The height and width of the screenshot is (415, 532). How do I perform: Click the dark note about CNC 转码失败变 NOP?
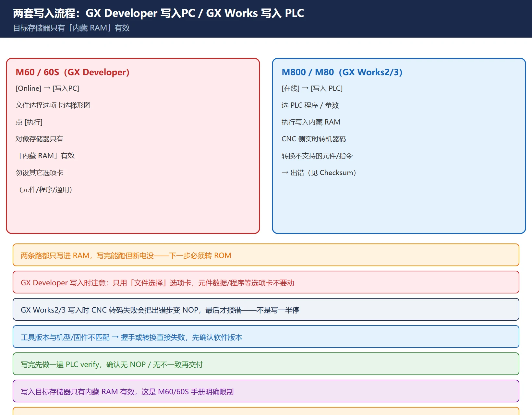click(x=266, y=310)
